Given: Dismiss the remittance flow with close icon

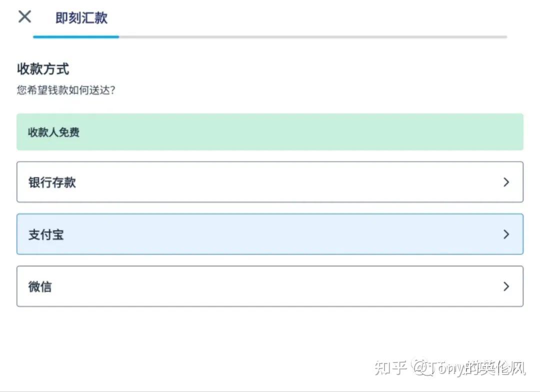Looking at the screenshot, I should (23, 16).
